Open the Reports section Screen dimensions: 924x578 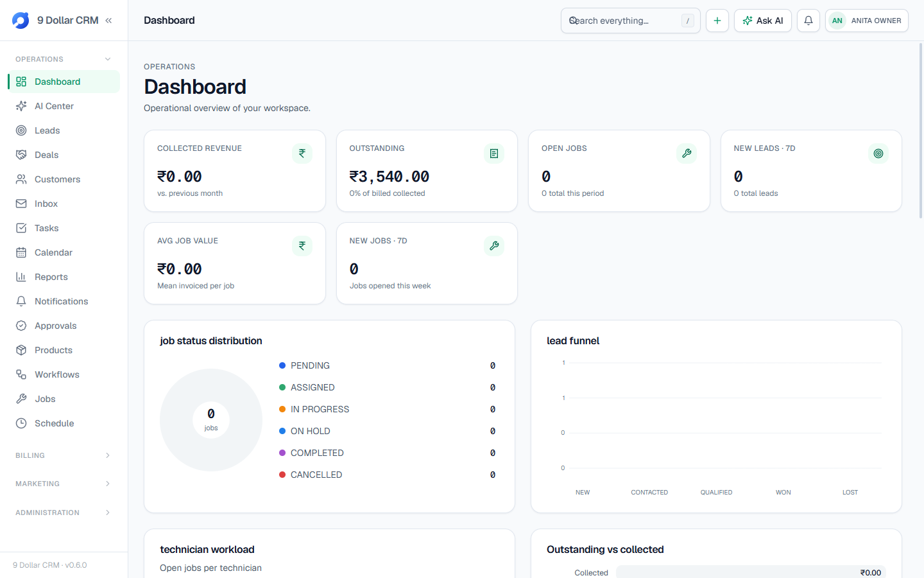(64, 277)
